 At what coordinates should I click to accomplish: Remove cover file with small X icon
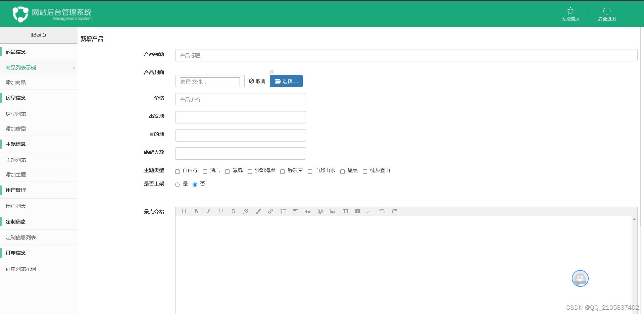coord(272,72)
